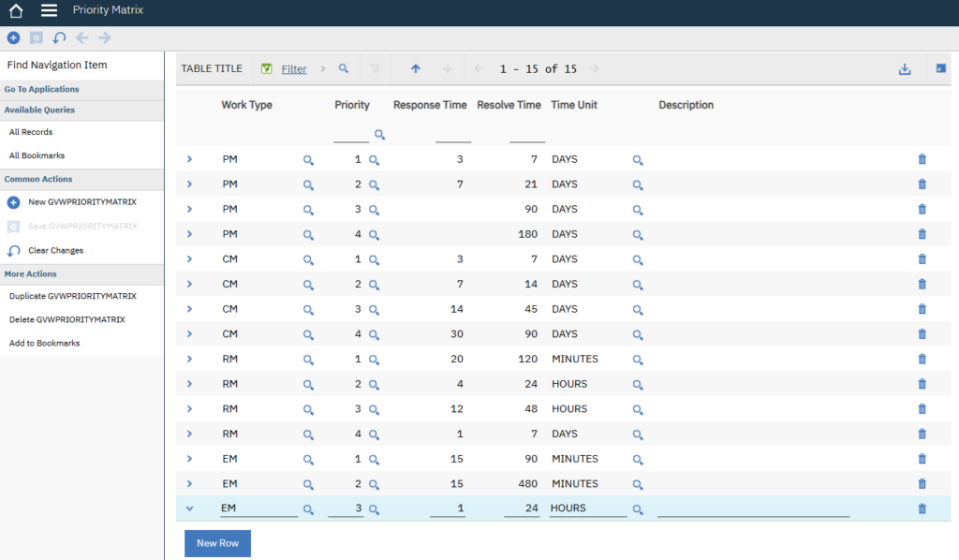Select the '180' Resolve Time cell
Image resolution: width=959 pixels, height=560 pixels.
point(528,234)
